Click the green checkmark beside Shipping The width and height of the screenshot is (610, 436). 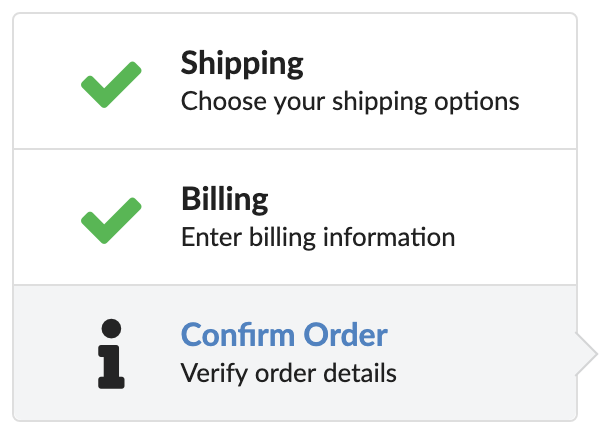pos(111,84)
